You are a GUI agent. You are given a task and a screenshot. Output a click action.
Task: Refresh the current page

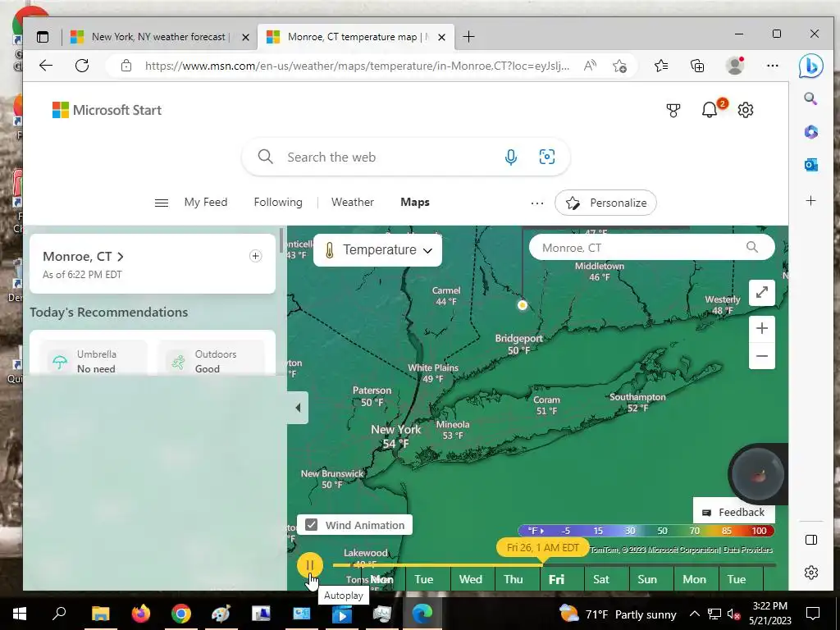(x=82, y=66)
